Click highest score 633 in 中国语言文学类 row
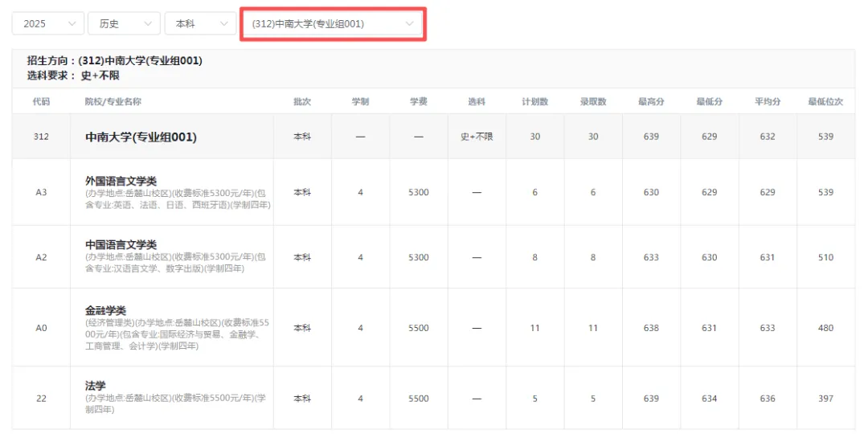Screen dimensions: 868x438 coord(651,257)
